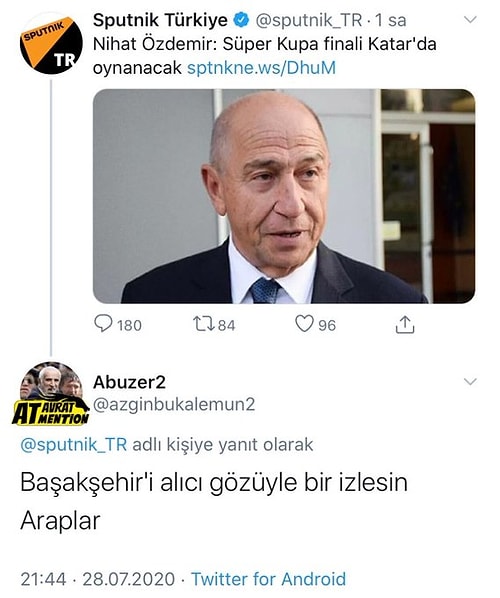This screenshot has width=500, height=598.
Task: Expand options chevron on Abuzer2 reply
Action: 470,381
